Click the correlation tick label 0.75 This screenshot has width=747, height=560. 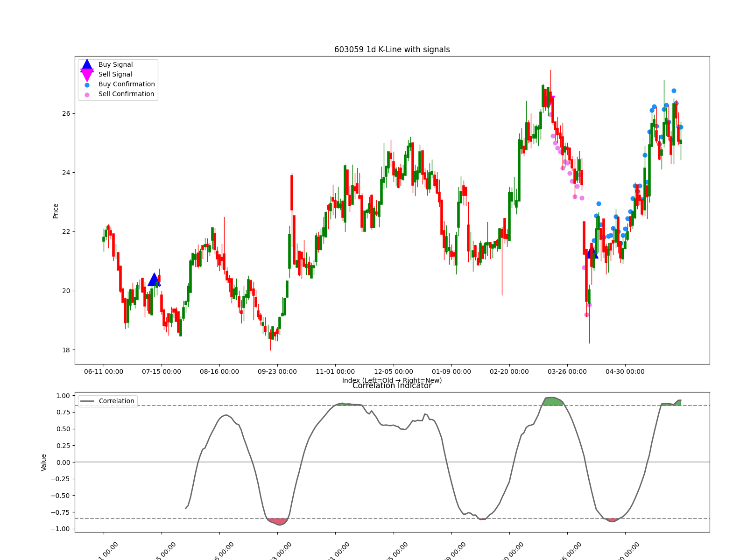(x=63, y=413)
